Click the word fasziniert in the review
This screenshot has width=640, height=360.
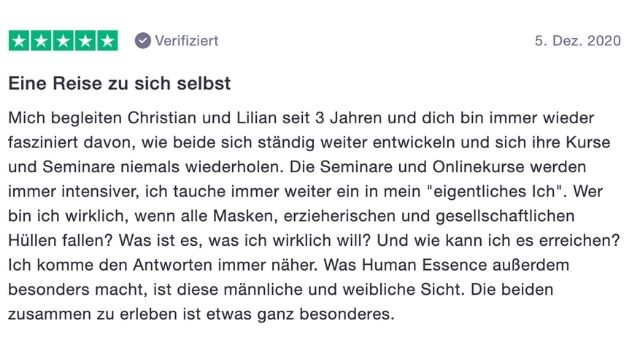[x=43, y=142]
